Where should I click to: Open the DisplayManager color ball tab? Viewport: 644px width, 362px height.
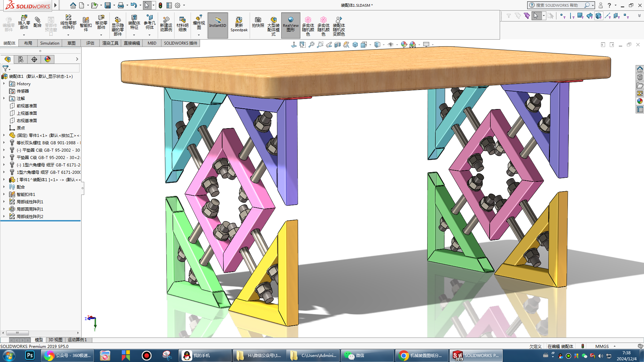pos(48,59)
